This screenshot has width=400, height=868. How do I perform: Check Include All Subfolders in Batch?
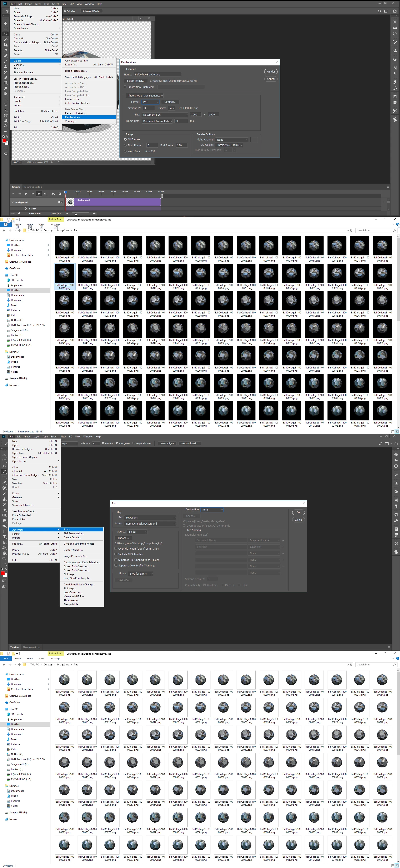[x=116, y=554]
